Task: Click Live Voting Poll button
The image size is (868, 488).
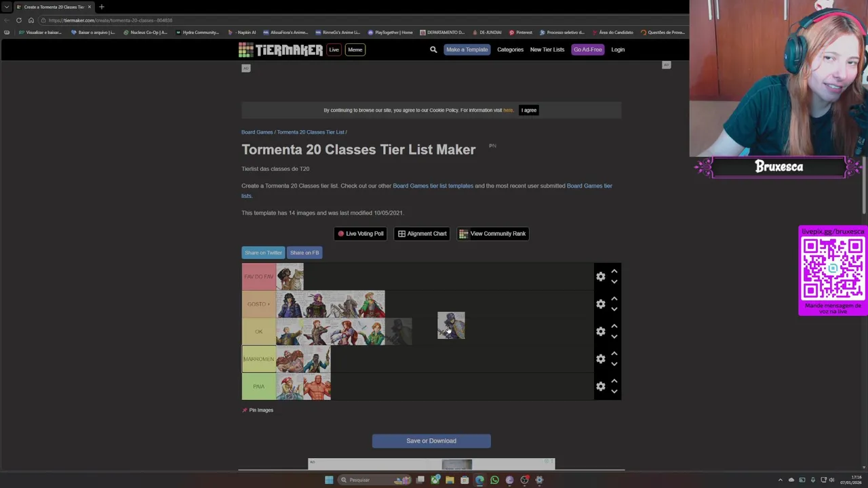Action: click(361, 234)
